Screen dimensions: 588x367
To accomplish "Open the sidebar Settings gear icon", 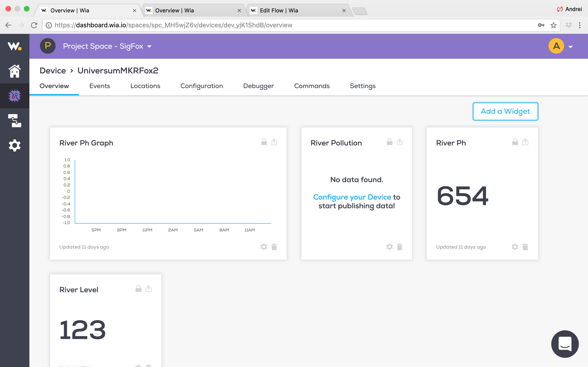I will 14,145.
